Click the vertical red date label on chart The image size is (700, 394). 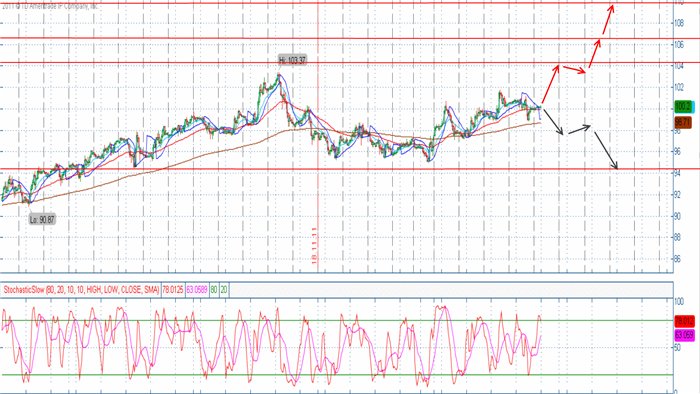point(314,245)
